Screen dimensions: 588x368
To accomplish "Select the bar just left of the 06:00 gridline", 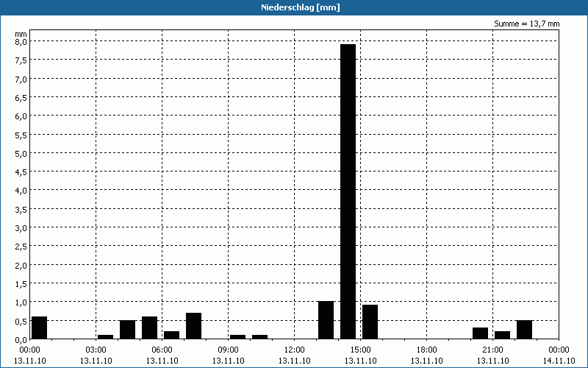I will click(x=150, y=328).
